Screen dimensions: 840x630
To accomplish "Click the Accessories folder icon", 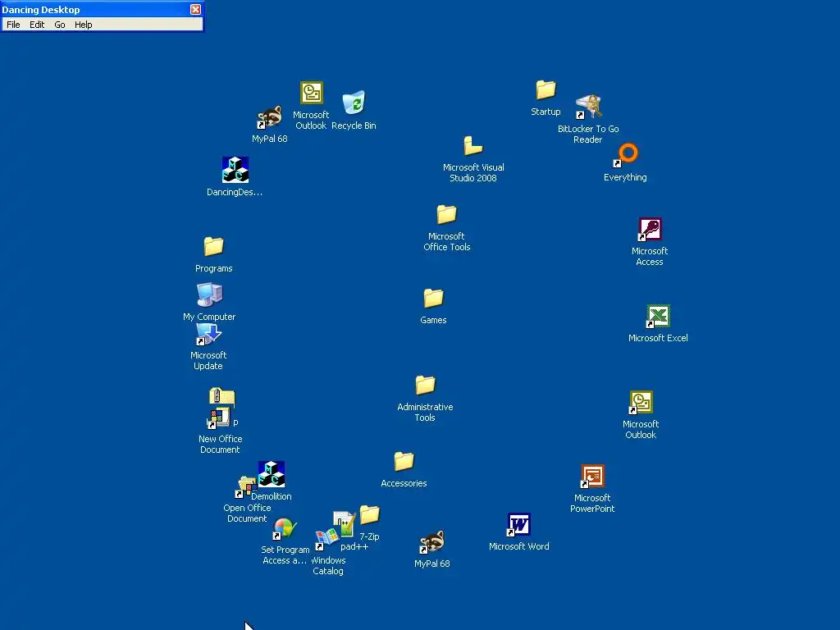I will tap(404, 461).
